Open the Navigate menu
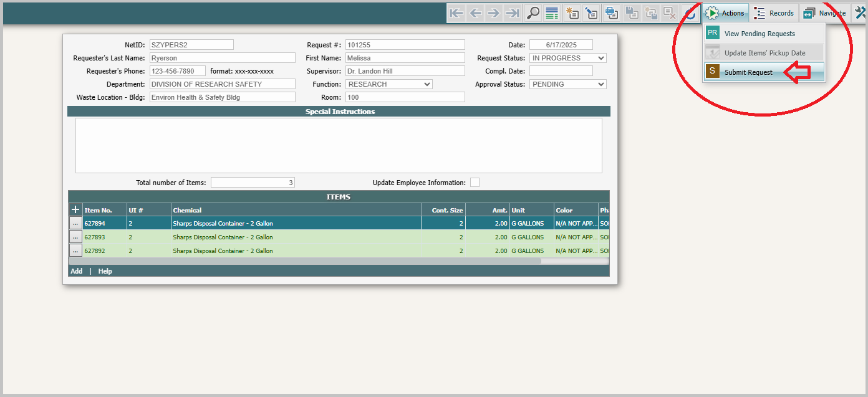Viewport: 868px width, 397px height. (x=824, y=13)
